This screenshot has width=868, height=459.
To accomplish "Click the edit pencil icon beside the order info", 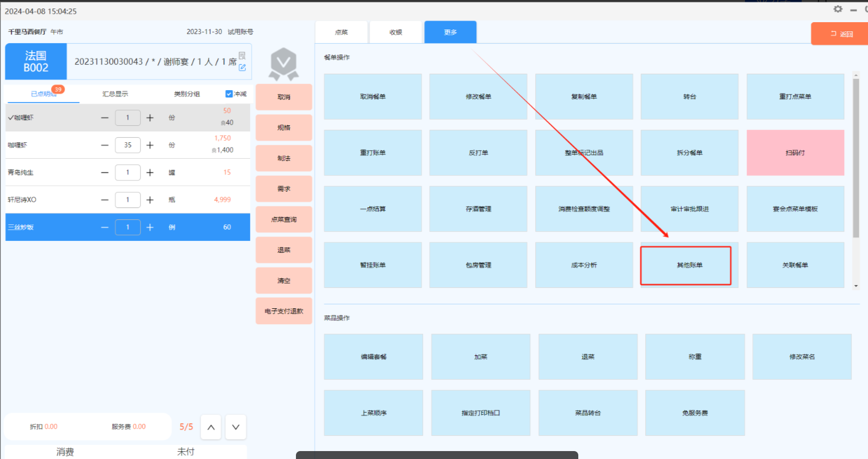I will pos(242,67).
